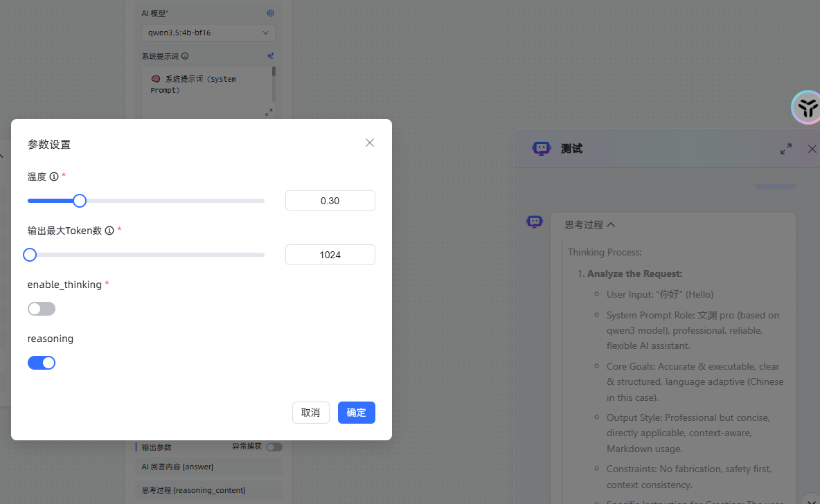The width and height of the screenshot is (820, 504).
Task: Click the temperature info icon
Action: click(54, 177)
